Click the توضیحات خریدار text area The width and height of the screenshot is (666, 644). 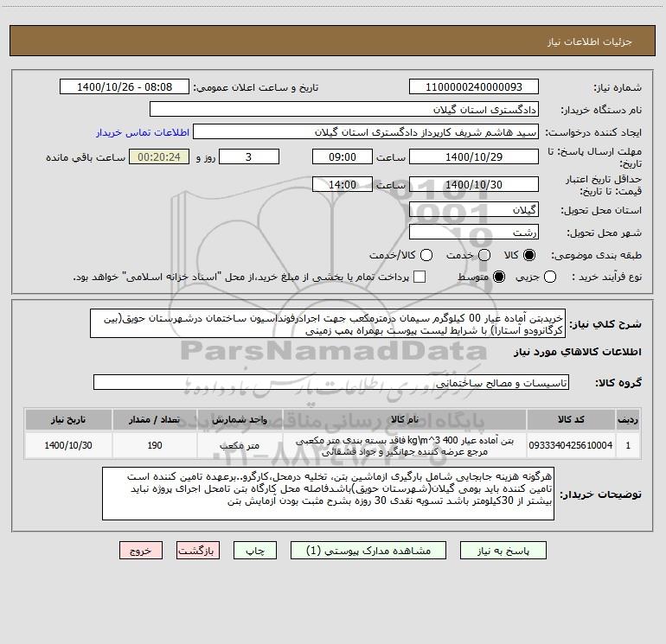coord(329,494)
